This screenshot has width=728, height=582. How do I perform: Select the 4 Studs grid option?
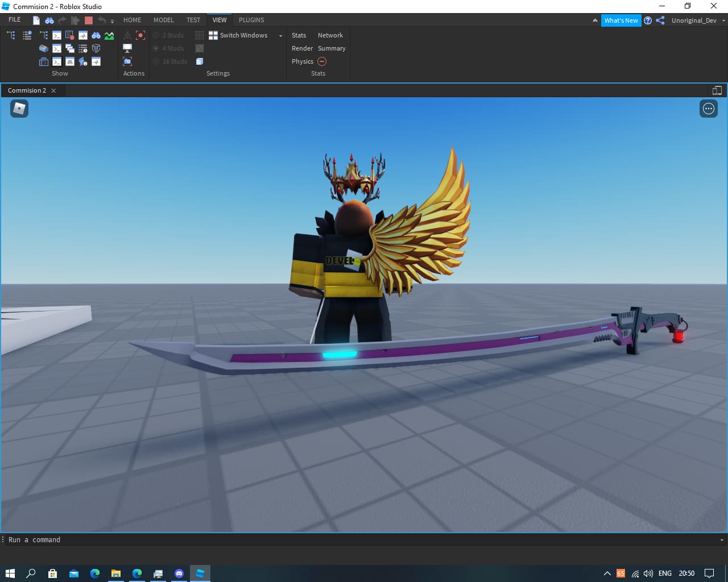pyautogui.click(x=168, y=48)
